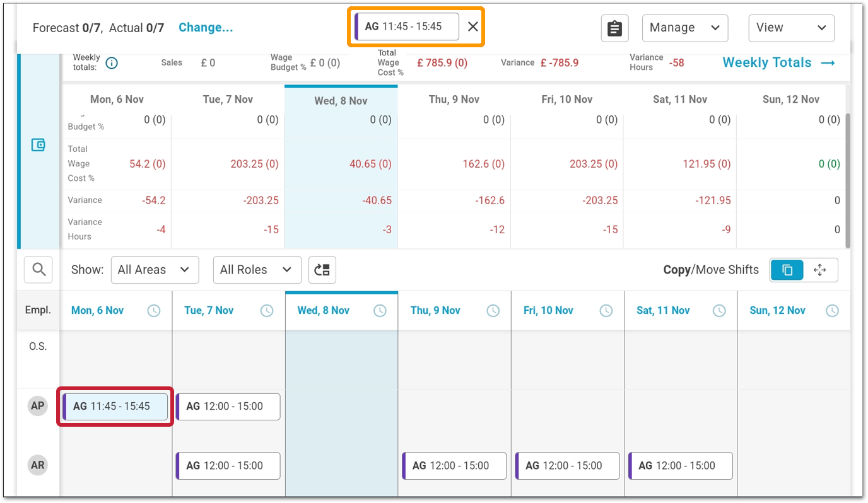Enable Copy shifts mode toggle

(787, 270)
